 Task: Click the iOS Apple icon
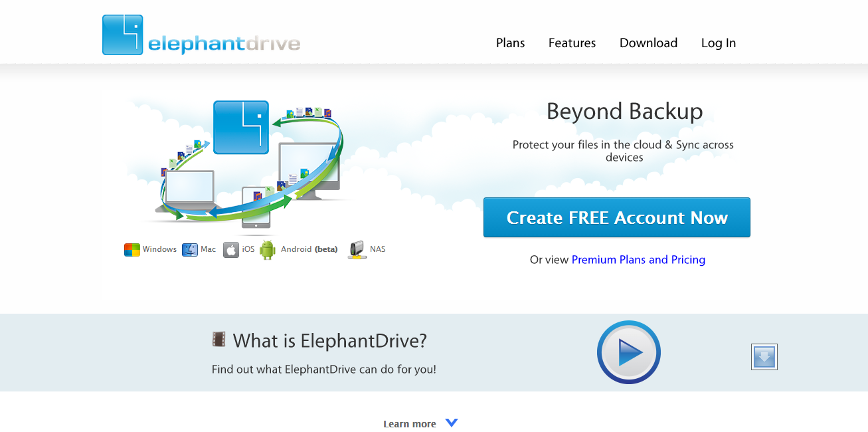point(231,250)
